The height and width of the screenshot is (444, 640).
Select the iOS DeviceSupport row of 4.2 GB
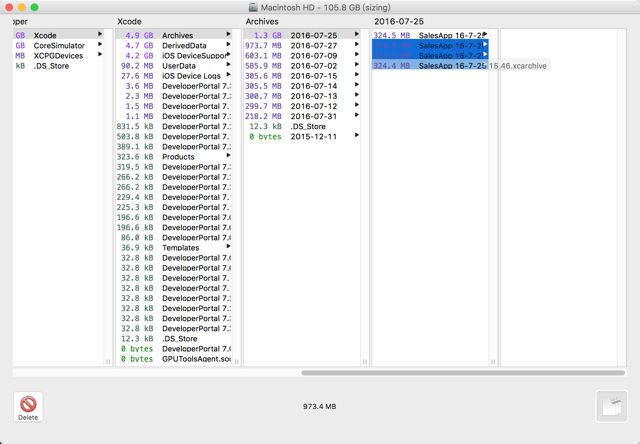[x=174, y=56]
